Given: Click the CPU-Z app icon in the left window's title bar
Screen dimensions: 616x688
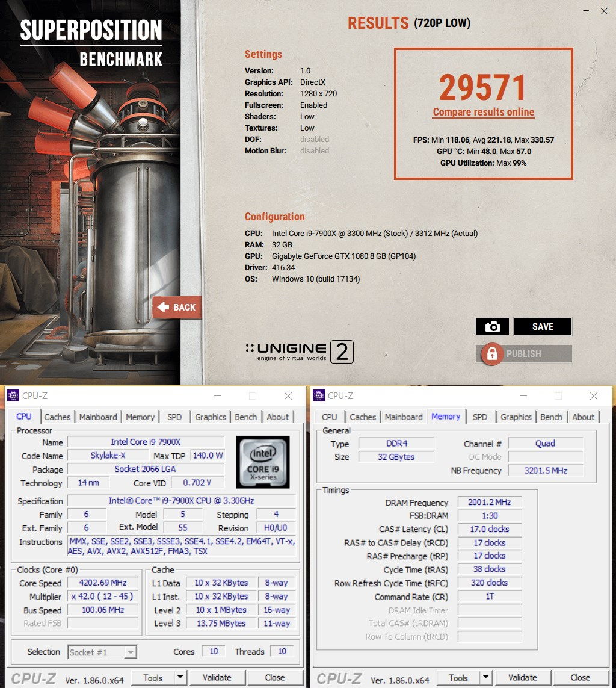Looking at the screenshot, I should [13, 396].
